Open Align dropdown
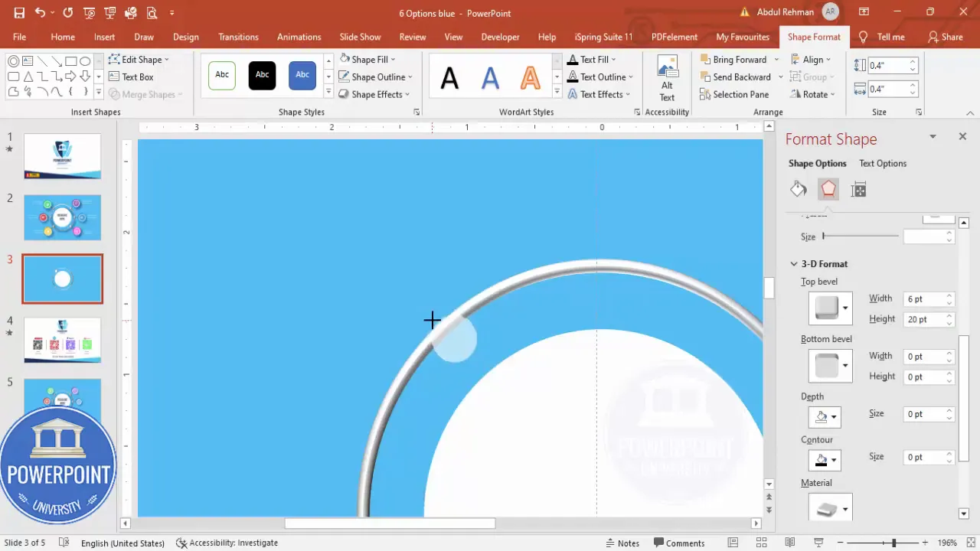The image size is (980, 551). point(810,59)
